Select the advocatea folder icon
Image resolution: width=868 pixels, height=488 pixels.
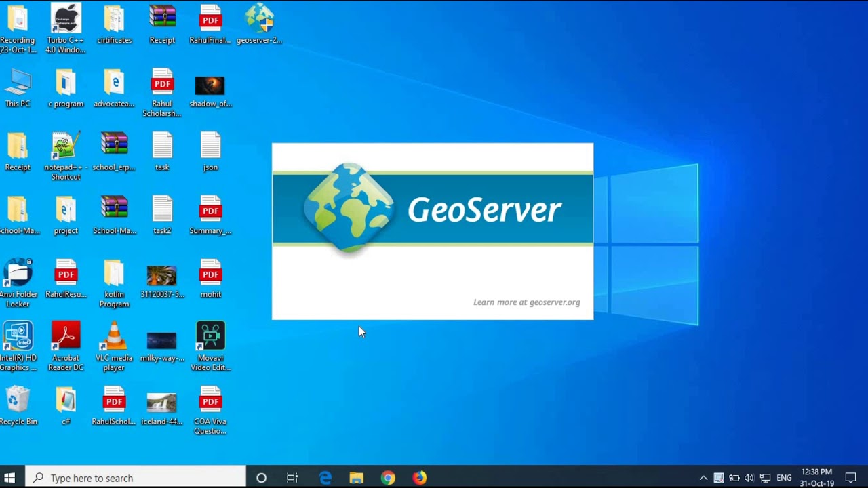click(114, 83)
